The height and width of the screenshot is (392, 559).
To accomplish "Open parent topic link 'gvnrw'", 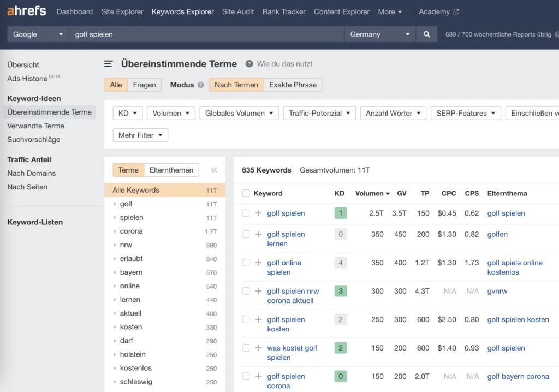I will (x=497, y=291).
